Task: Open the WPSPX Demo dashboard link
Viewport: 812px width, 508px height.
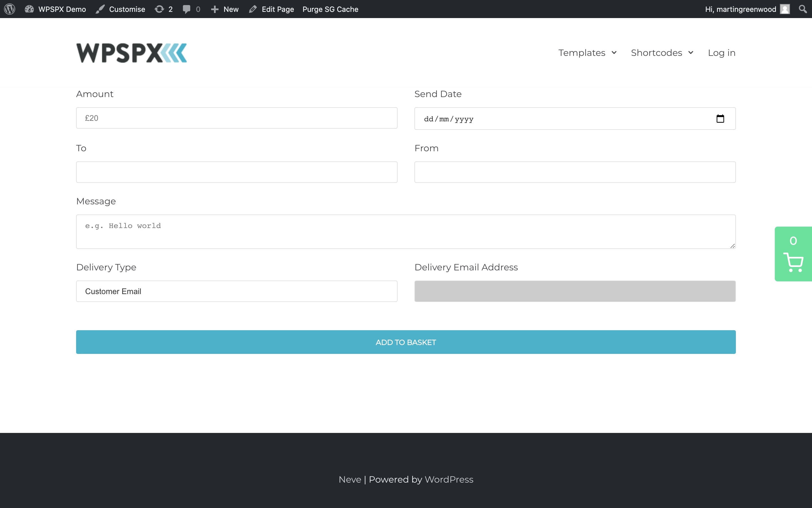Action: pos(55,9)
